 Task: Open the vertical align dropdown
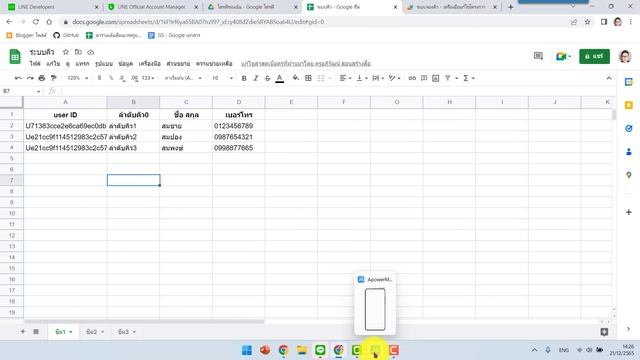[362, 78]
